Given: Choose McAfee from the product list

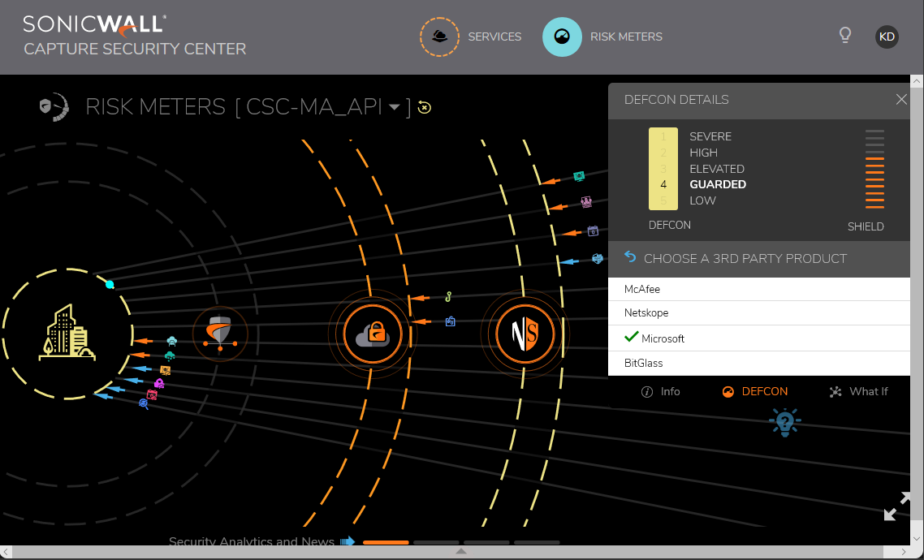Looking at the screenshot, I should (x=759, y=289).
